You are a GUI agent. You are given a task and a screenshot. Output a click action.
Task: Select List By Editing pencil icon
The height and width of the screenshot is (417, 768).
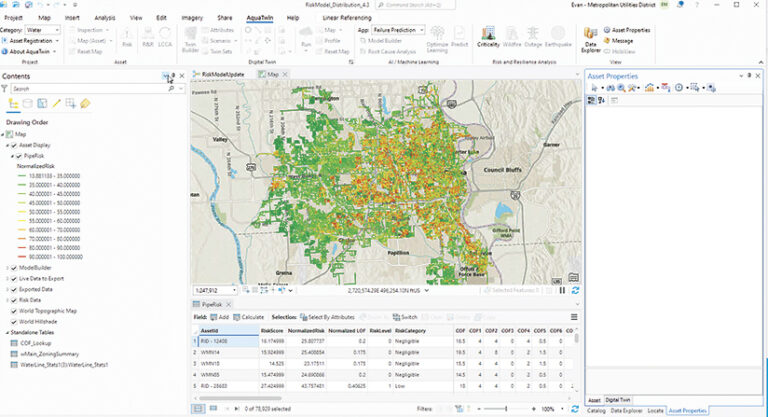(56, 104)
